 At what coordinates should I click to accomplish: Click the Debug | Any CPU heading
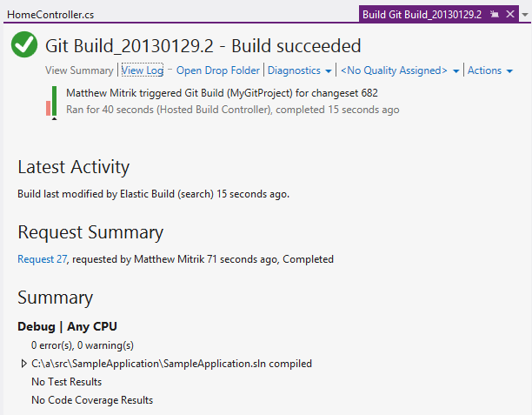[67, 326]
